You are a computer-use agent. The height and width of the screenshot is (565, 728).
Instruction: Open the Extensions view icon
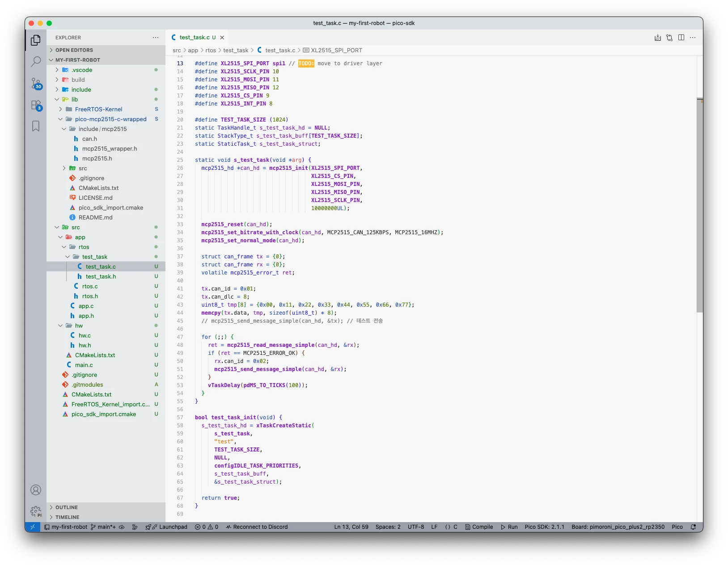tap(36, 105)
